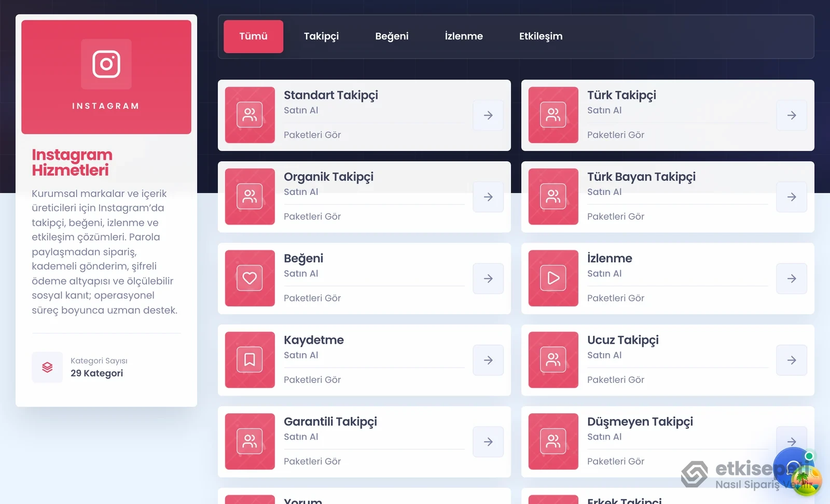Click the Ucuz Takipçi users icon

553,360
